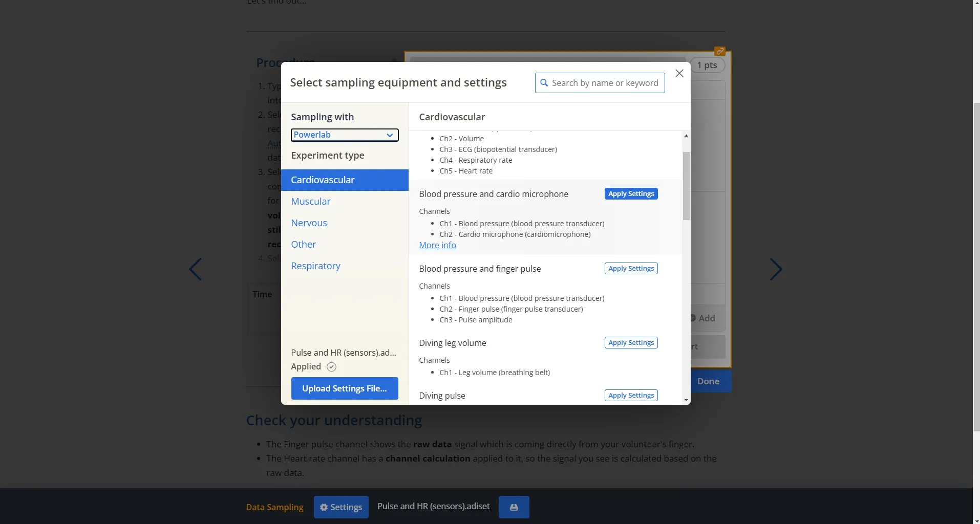Click the save icon button in bottom bar
980x524 pixels.
(514, 507)
